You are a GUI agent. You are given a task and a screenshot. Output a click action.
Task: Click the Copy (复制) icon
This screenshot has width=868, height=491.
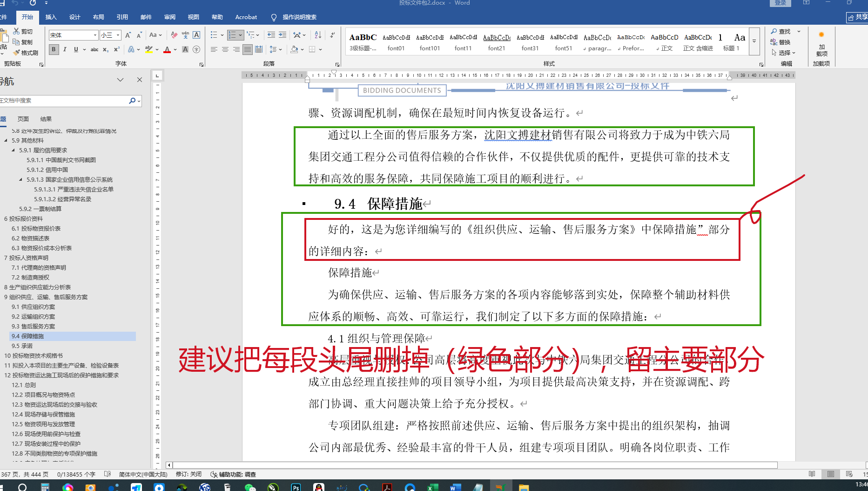tap(17, 42)
